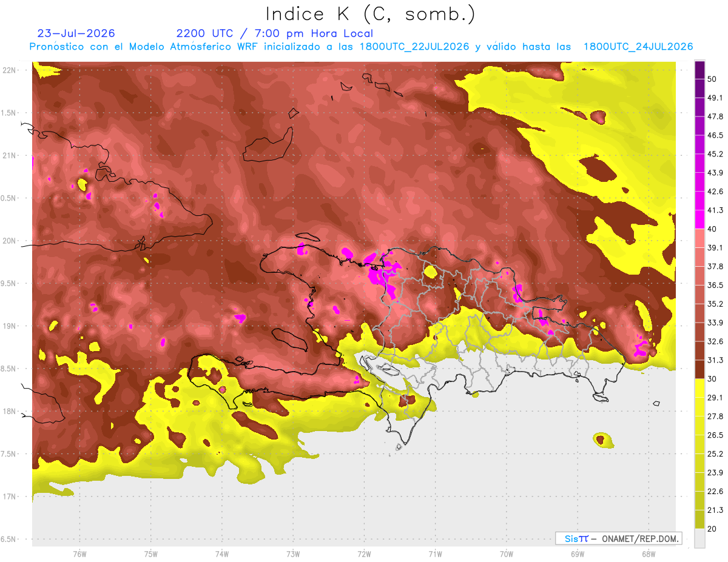Viewport: 728px width, 562px height.
Task: Click legend value "32.6"
Action: pyautogui.click(x=715, y=341)
